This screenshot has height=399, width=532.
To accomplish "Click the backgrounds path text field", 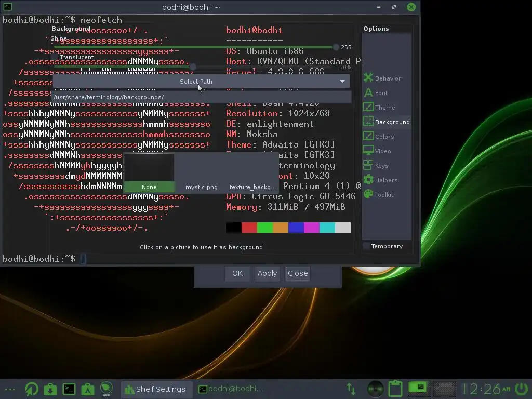I will pyautogui.click(x=202, y=97).
